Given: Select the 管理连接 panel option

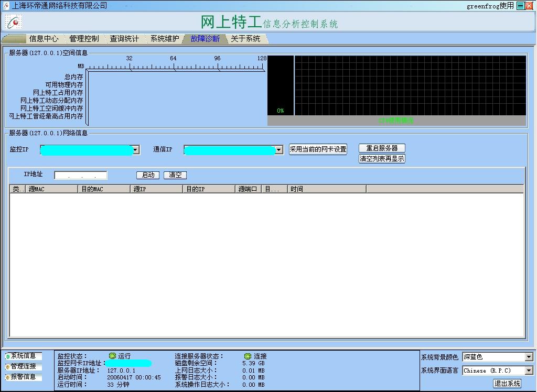Looking at the screenshot, I should tap(23, 366).
